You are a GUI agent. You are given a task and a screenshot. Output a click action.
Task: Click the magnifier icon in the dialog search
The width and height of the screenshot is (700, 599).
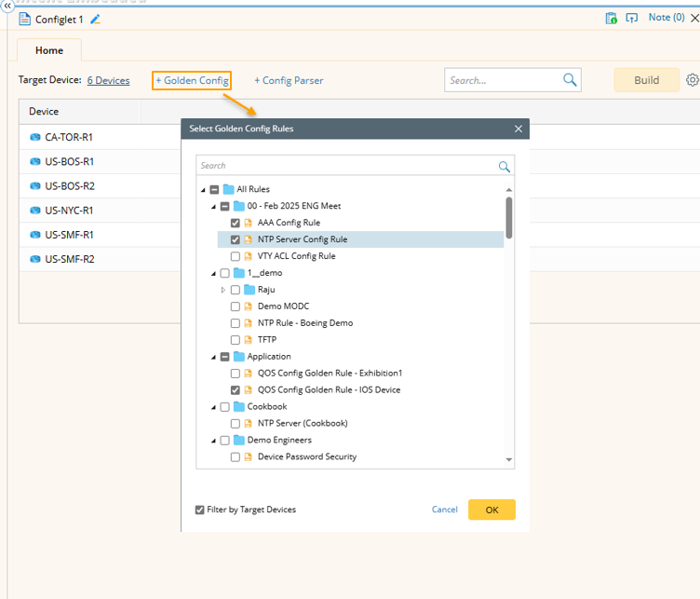click(505, 166)
